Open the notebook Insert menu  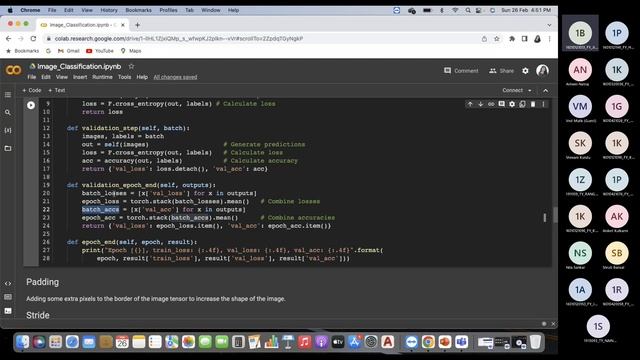tap(80, 77)
